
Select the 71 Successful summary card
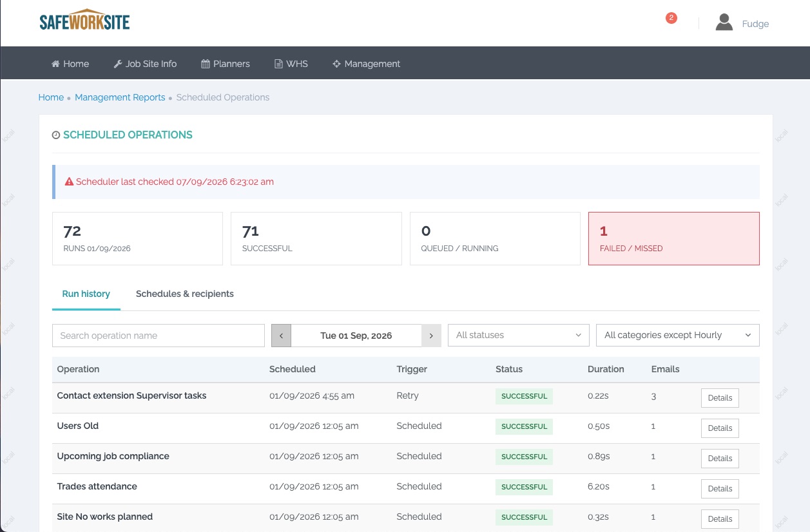click(316, 238)
